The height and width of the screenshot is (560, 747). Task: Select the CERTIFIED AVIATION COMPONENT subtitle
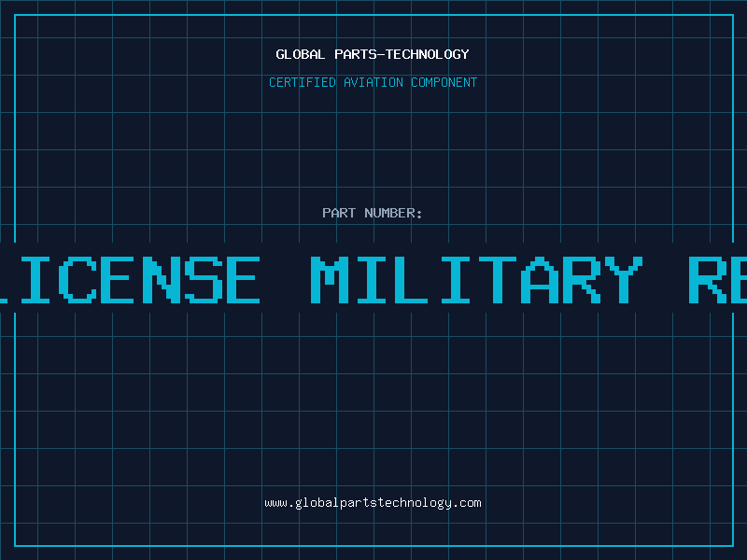pyautogui.click(x=373, y=82)
